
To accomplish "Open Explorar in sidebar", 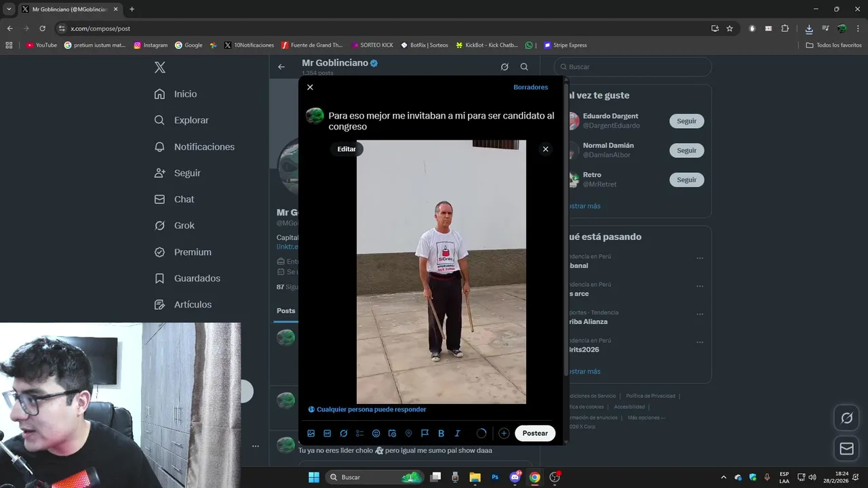I will (181, 120).
